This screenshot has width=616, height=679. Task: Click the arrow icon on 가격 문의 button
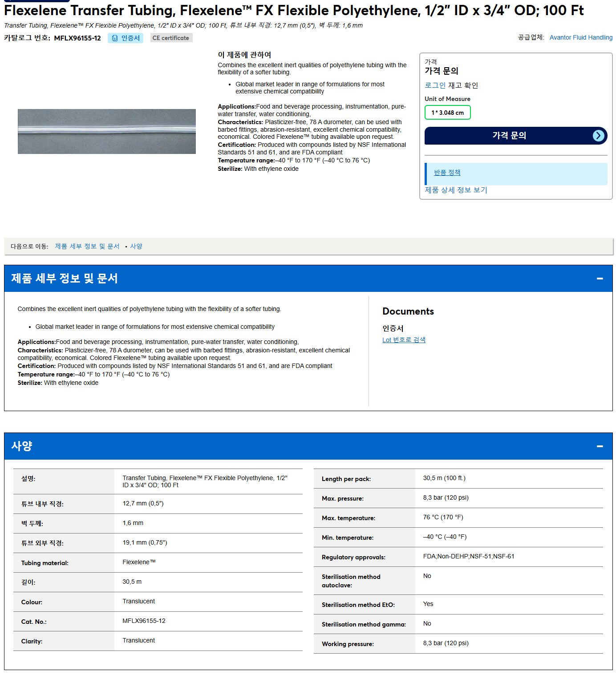(599, 136)
